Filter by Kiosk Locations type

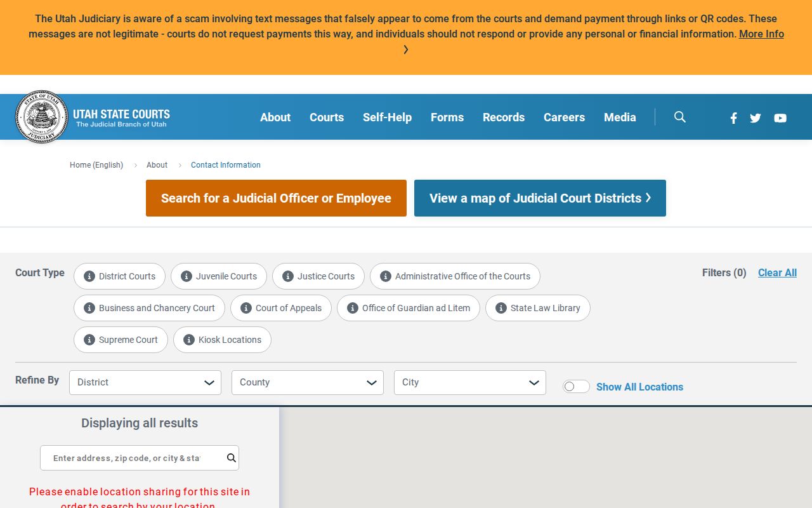[x=222, y=340]
